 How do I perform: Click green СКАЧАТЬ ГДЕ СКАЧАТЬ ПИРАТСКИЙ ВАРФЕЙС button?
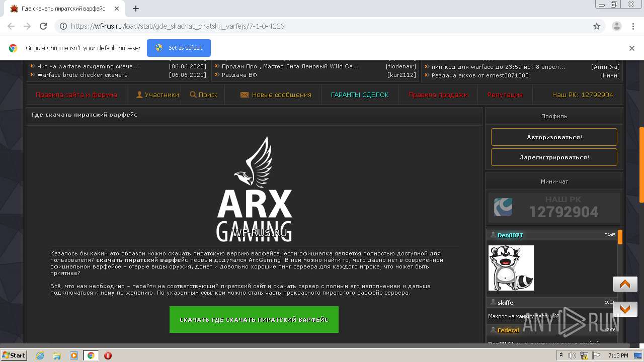pyautogui.click(x=254, y=319)
